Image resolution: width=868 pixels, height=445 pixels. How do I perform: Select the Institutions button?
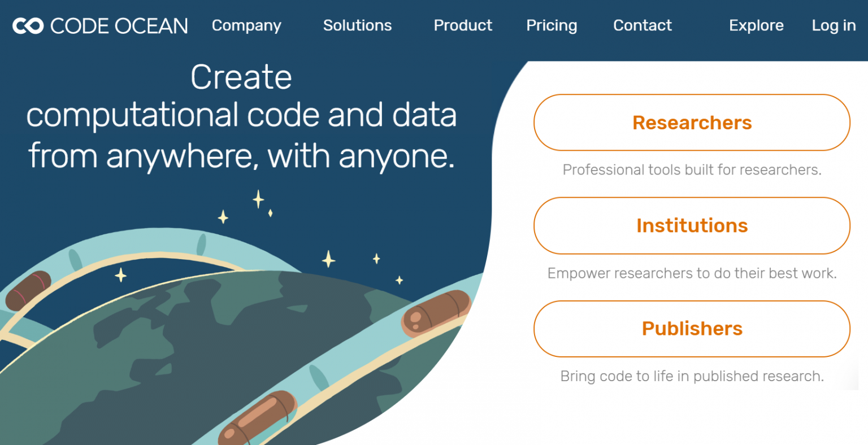pos(692,226)
